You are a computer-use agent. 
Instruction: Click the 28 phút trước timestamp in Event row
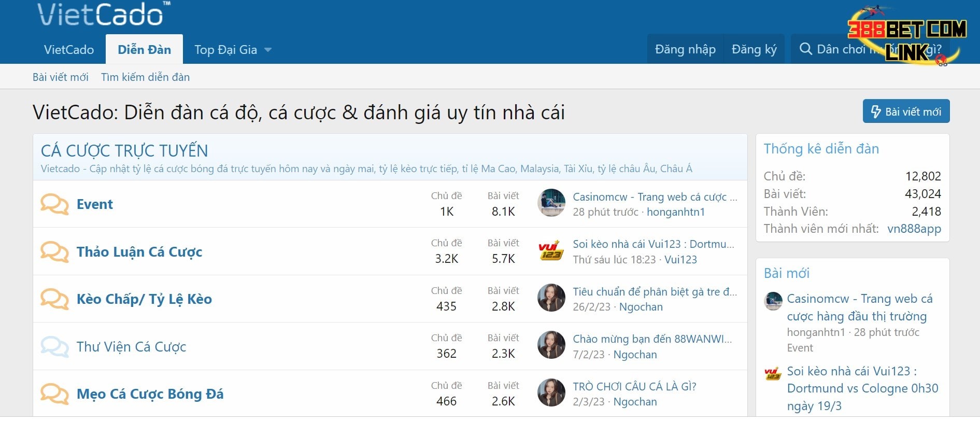coord(606,212)
